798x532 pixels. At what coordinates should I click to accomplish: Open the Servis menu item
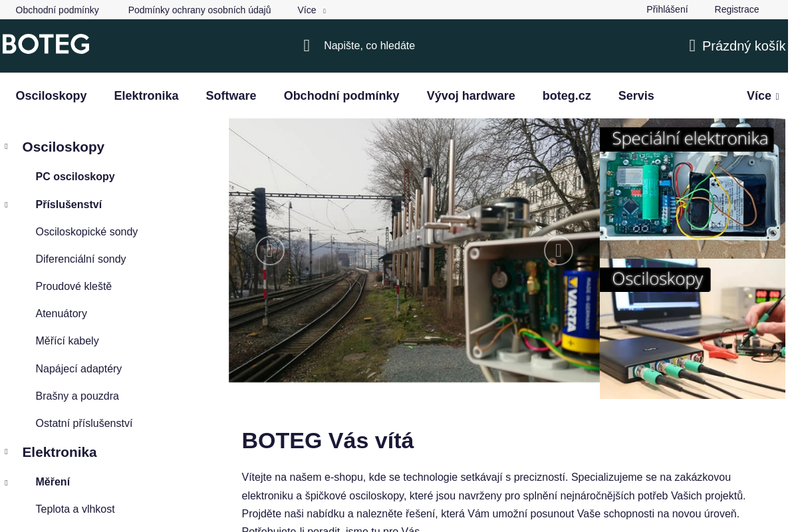point(636,96)
